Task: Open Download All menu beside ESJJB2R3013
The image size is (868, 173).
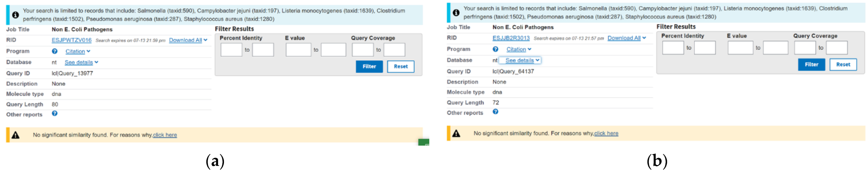Action: click(626, 38)
